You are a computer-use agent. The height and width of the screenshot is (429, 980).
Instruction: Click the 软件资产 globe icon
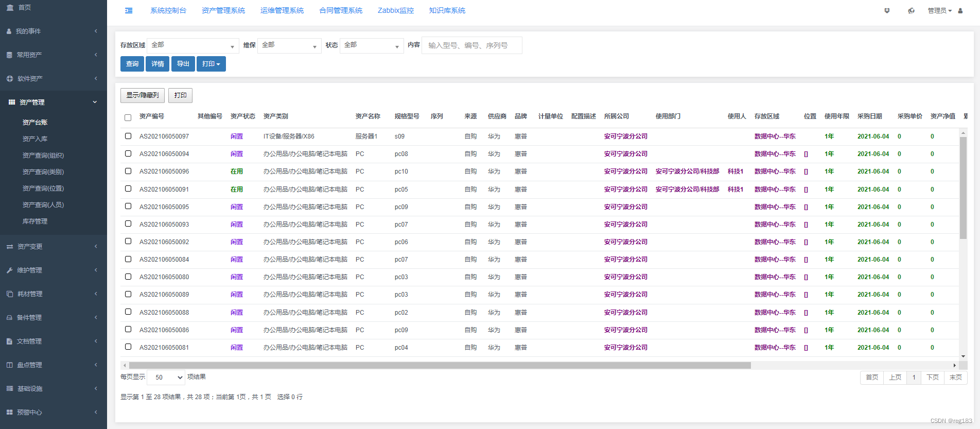(x=10, y=79)
